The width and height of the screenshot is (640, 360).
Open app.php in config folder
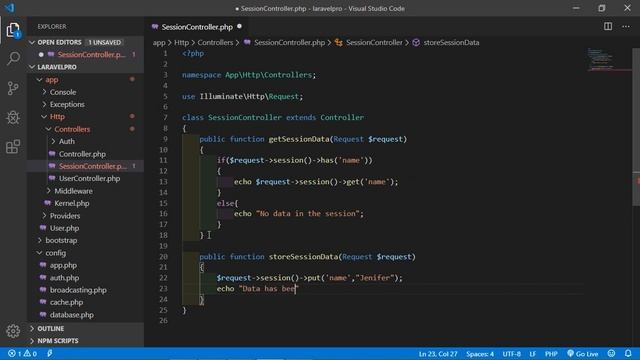pos(63,265)
